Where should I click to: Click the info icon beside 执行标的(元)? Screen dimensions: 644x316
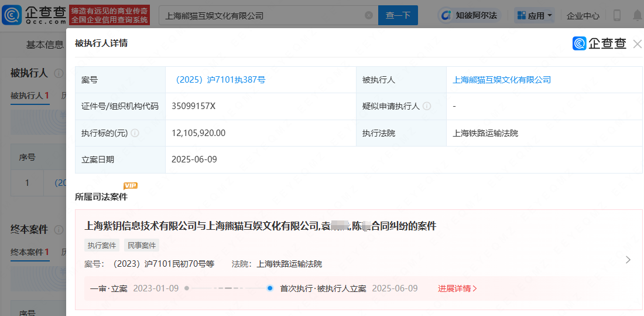tap(135, 134)
